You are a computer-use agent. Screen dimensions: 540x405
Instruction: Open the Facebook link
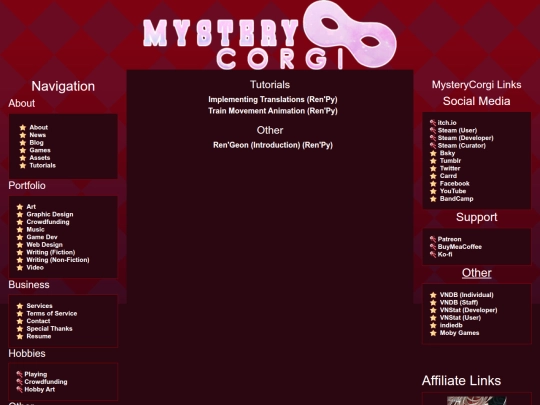[x=455, y=184]
